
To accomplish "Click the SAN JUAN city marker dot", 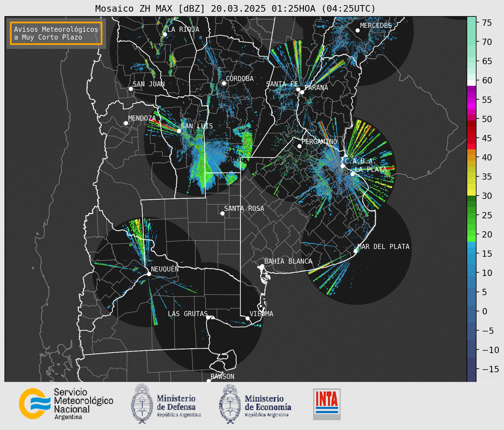I will 131,89.
